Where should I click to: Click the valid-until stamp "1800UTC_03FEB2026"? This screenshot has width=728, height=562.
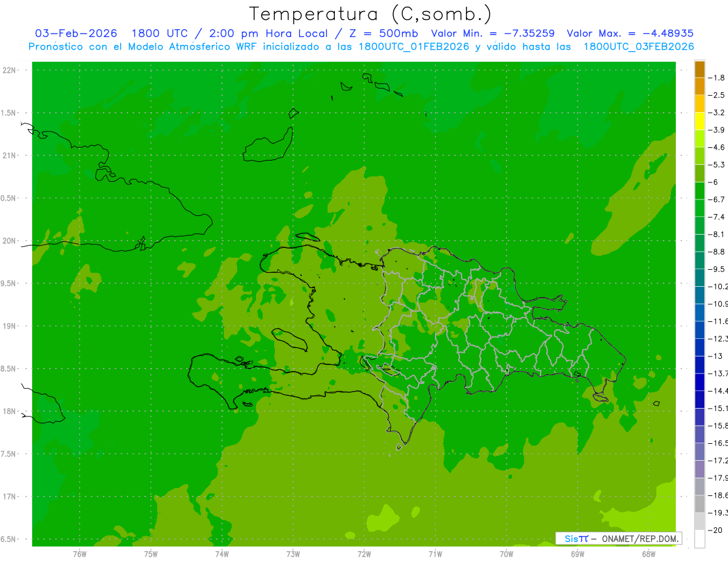639,47
